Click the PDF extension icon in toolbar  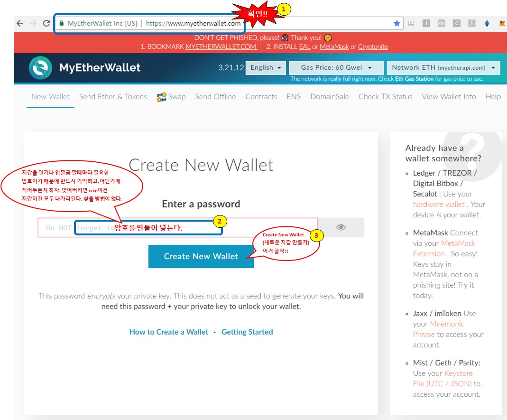[472, 23]
